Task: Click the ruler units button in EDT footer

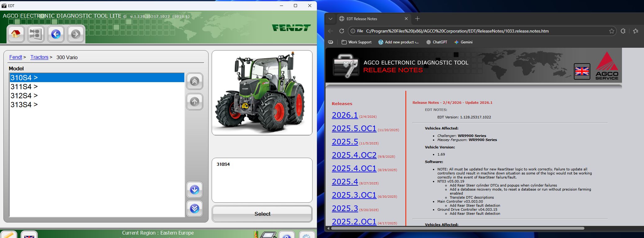Action: (x=9, y=235)
